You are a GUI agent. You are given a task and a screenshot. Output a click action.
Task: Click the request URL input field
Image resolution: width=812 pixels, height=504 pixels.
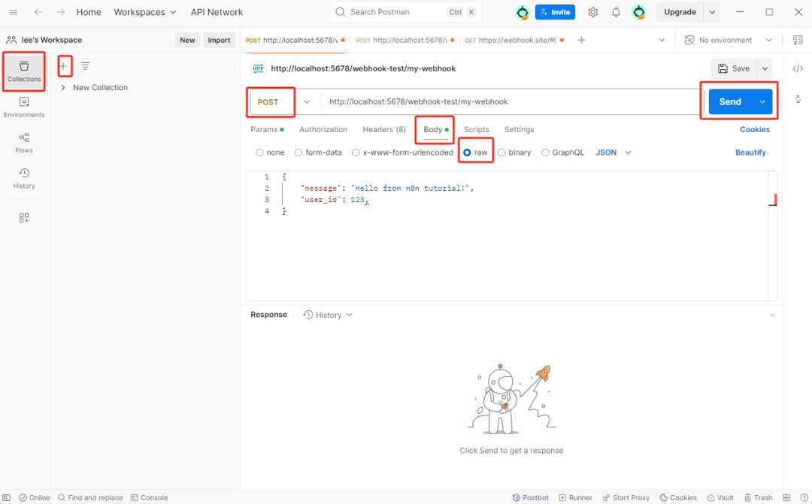coord(512,102)
